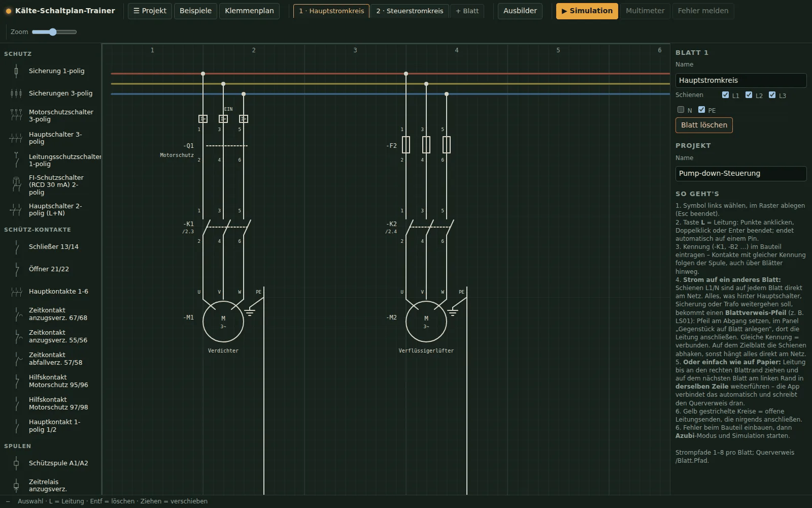Uncheck the L1 rail checkbox
The width and height of the screenshot is (812, 508).
725,95
